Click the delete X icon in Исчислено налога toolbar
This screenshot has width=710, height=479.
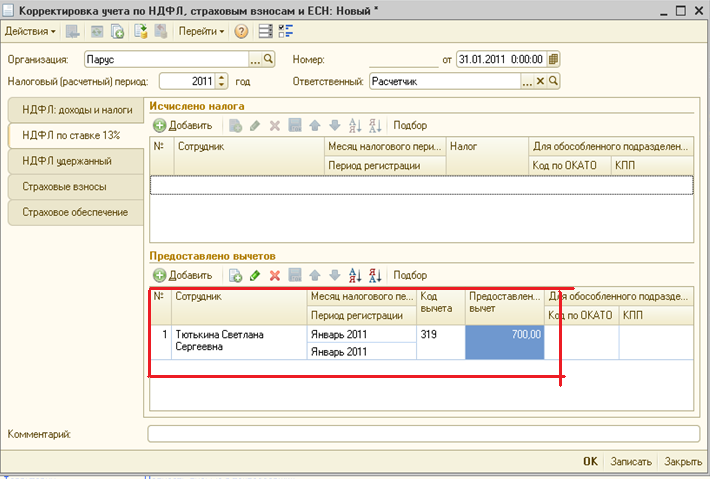275,125
